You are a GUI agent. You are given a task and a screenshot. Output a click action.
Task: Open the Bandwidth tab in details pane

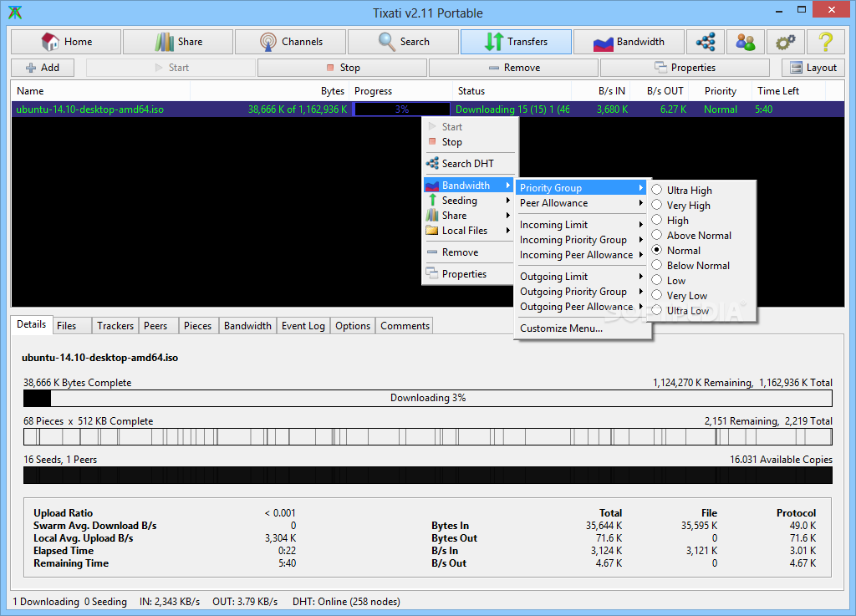click(247, 326)
